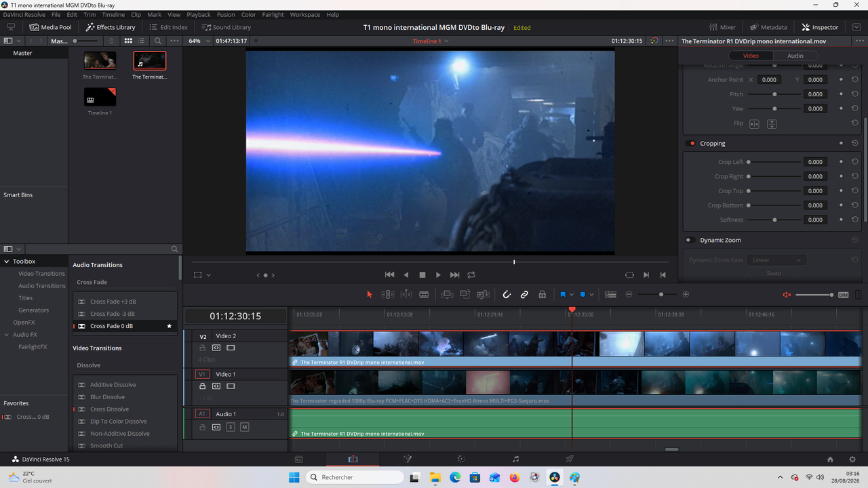Image resolution: width=868 pixels, height=488 pixels.
Task: Select the Timeline 1 thumbnail in media pool
Action: tap(100, 97)
